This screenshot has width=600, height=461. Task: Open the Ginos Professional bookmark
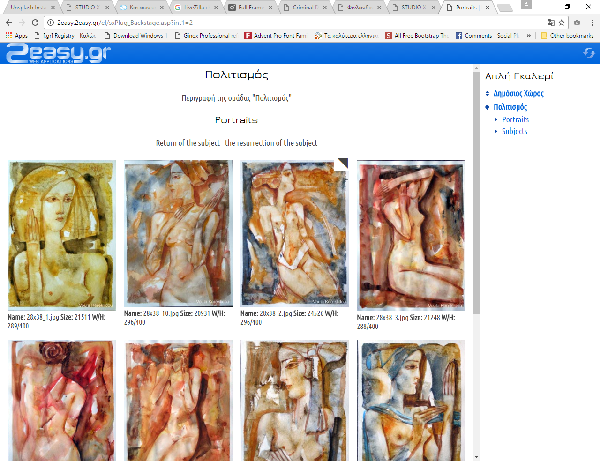pyautogui.click(x=206, y=36)
